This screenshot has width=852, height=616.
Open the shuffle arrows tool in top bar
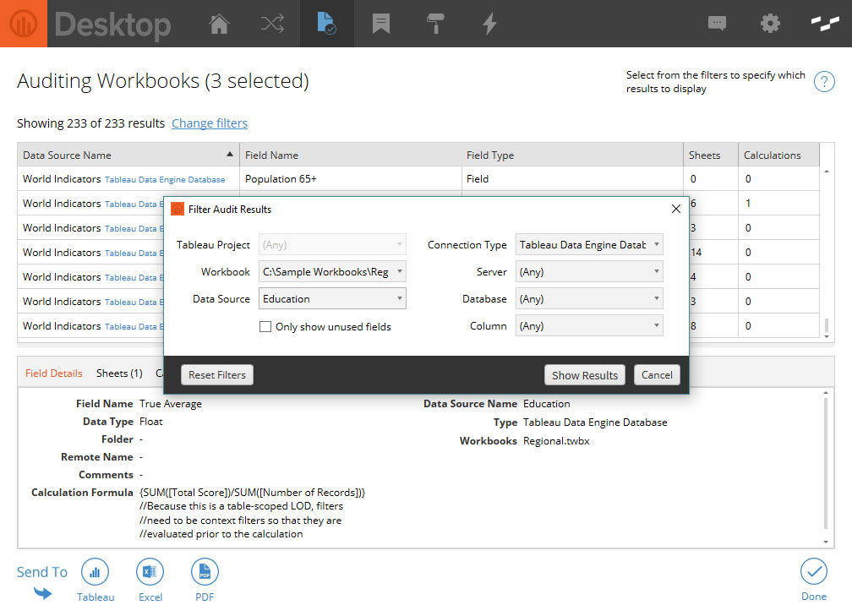coord(272,24)
